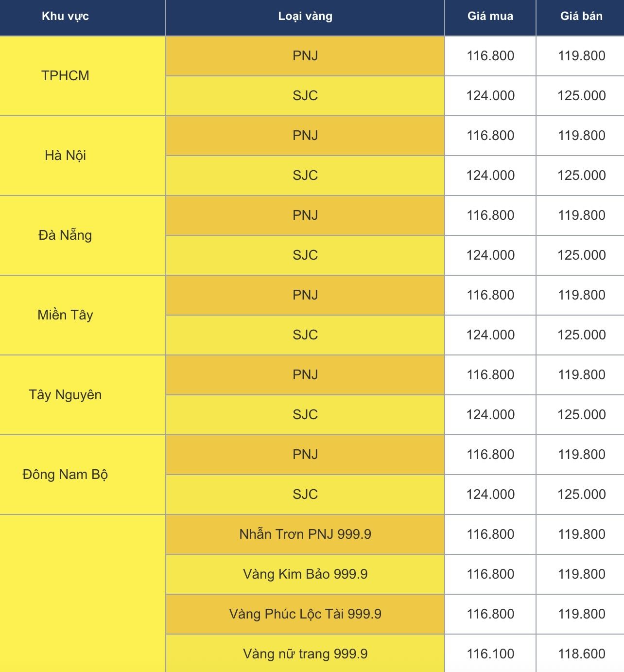Select the Đà Nẵng region cell

pos(65,235)
